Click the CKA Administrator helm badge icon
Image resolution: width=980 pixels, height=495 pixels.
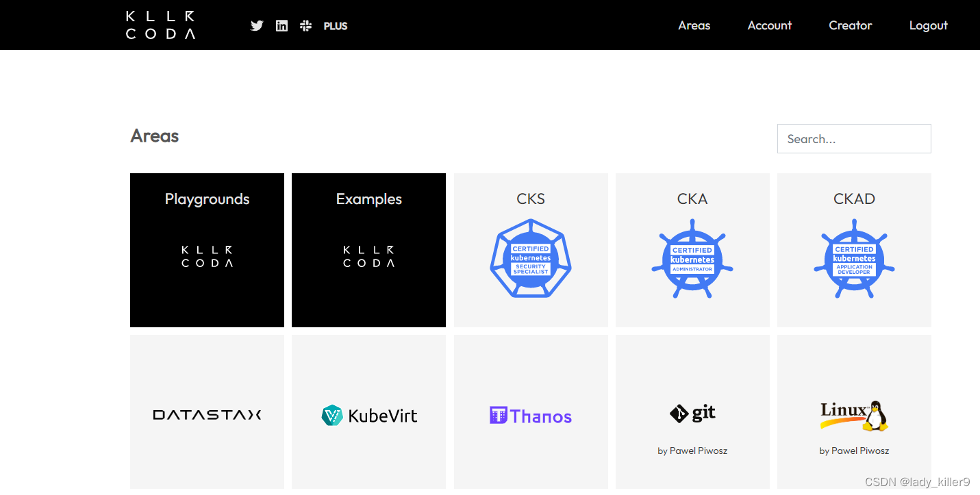692,259
